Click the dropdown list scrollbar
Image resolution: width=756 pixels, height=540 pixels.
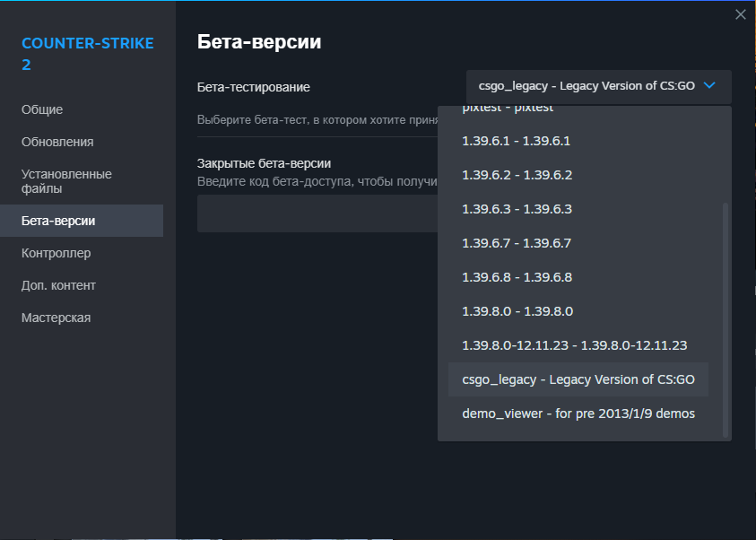[726, 320]
